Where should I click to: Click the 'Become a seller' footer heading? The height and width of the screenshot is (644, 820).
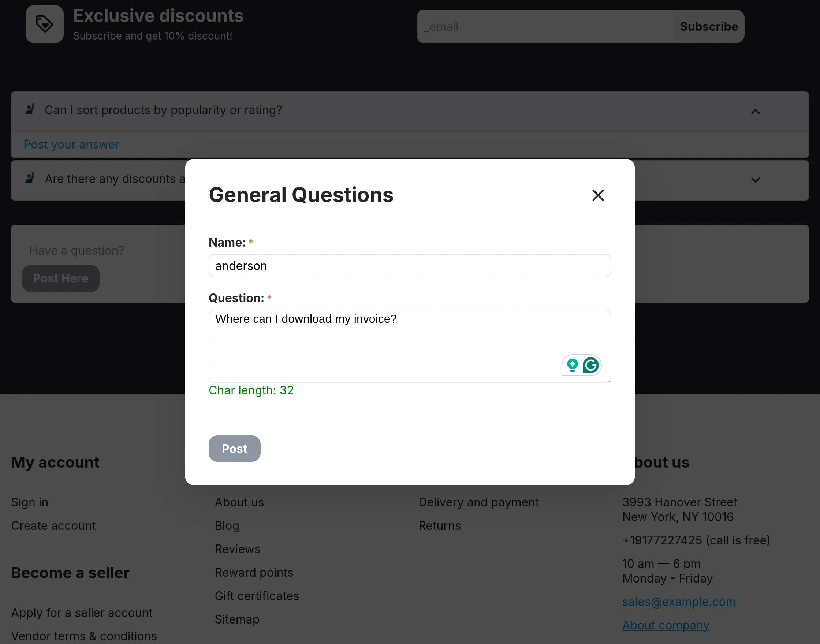[x=71, y=573]
